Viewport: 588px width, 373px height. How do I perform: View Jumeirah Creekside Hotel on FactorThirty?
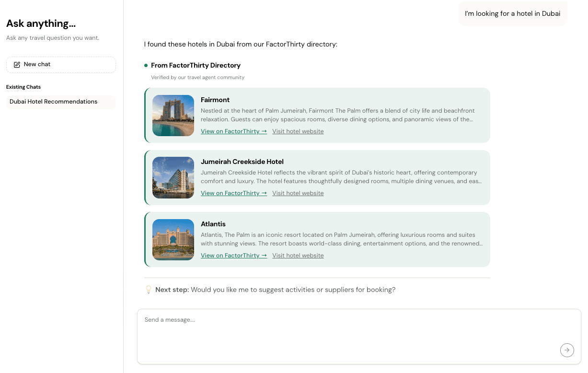pyautogui.click(x=233, y=193)
